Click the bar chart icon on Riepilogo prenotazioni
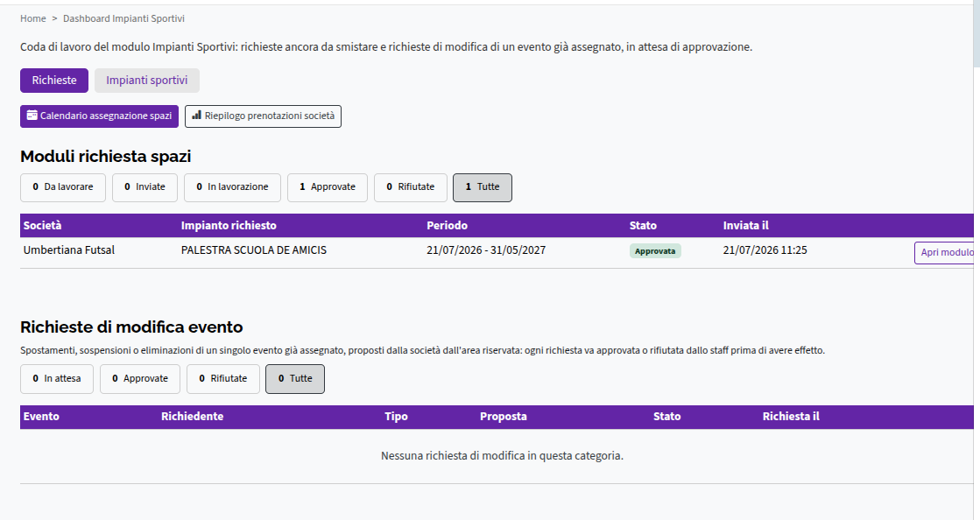The image size is (980, 520). [197, 116]
